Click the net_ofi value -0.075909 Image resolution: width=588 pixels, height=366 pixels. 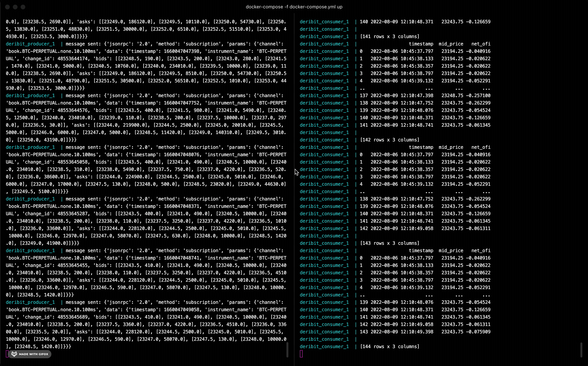coord(478,332)
